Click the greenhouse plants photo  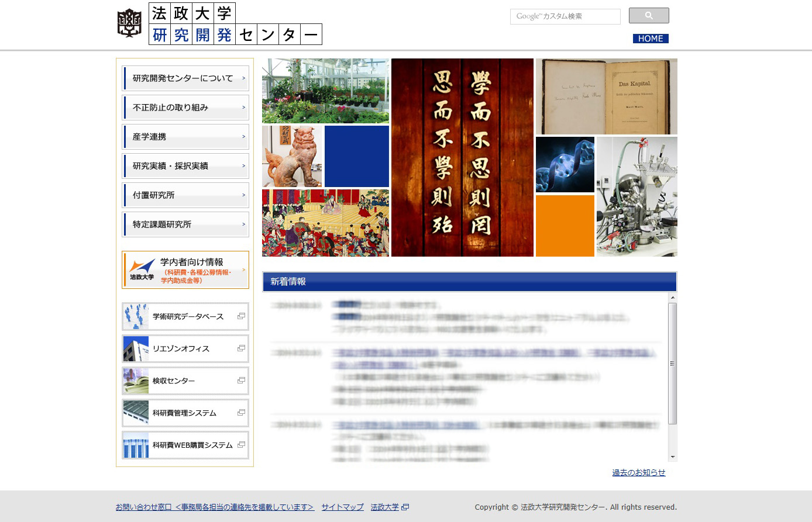[x=325, y=91]
